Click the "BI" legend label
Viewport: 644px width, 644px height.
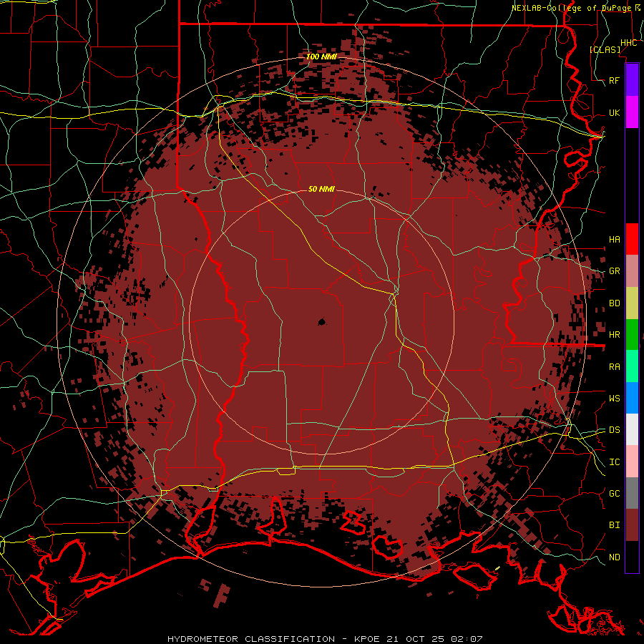click(615, 525)
